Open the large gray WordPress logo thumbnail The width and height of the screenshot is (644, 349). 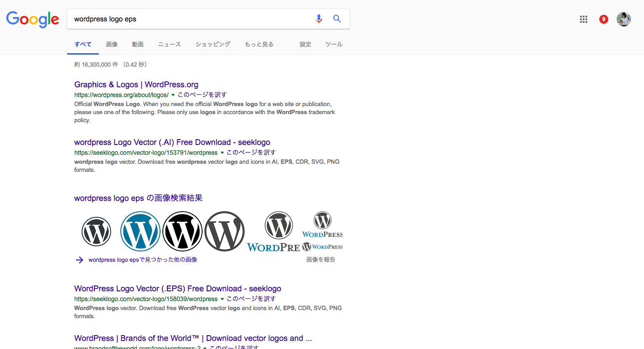click(225, 231)
